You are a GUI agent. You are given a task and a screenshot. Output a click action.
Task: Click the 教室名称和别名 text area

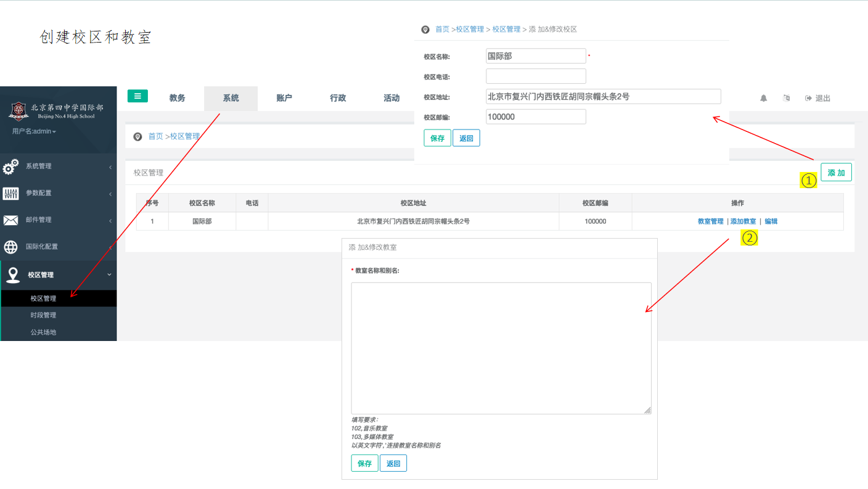point(501,348)
